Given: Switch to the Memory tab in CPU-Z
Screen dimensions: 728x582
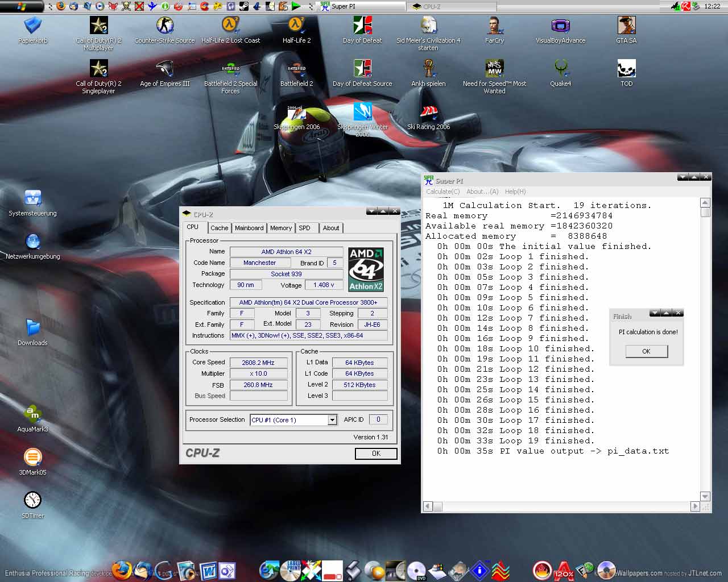Looking at the screenshot, I should pos(281,228).
